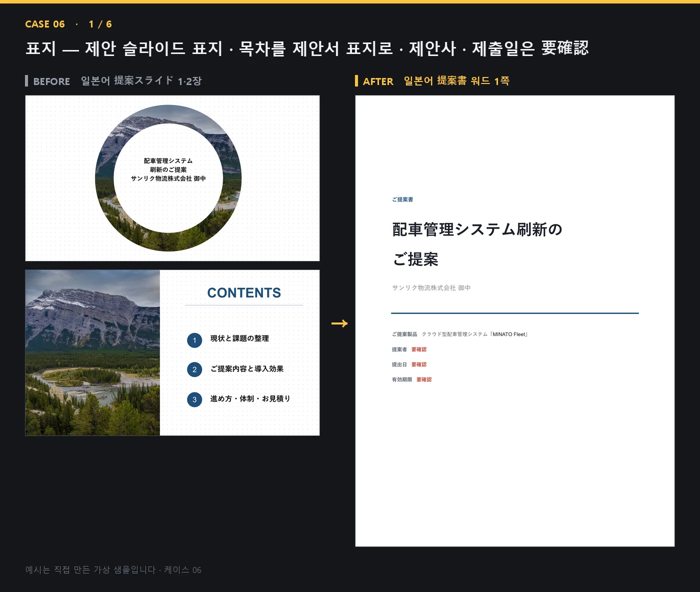
Task: Click the second title line ご提案
Action: [415, 259]
